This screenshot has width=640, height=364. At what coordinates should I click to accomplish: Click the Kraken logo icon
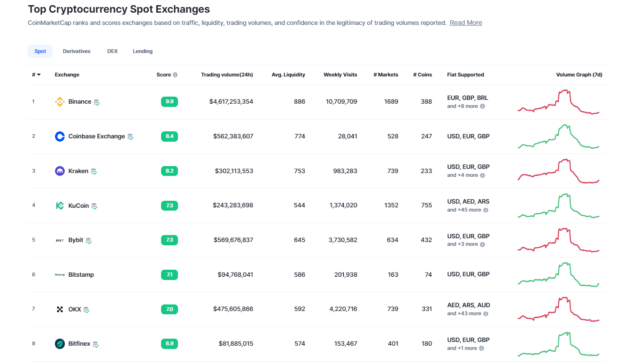point(60,171)
